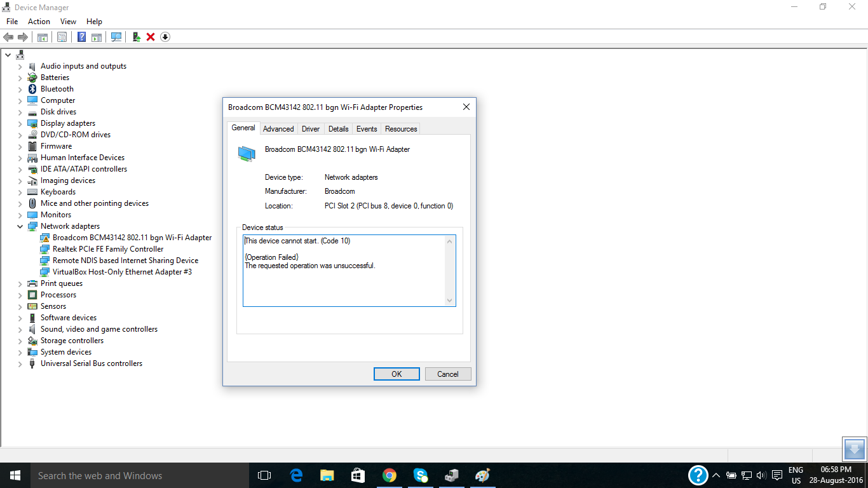The image size is (868, 488).
Task: Switch to the Advanced tab
Action: [x=278, y=129]
